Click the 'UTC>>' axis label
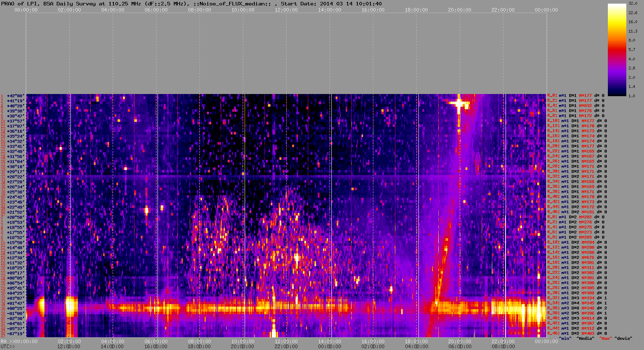Image resolution: width=644 pixels, height=350 pixels. [8, 346]
